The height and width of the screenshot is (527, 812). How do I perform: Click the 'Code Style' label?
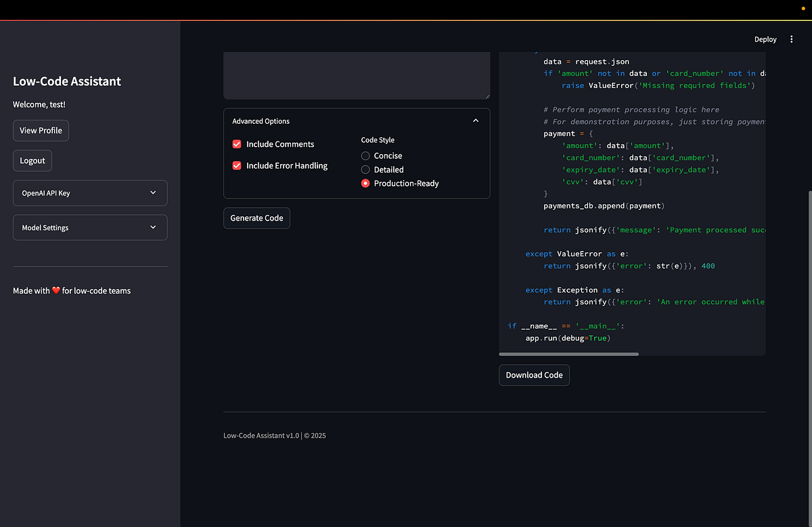378,140
